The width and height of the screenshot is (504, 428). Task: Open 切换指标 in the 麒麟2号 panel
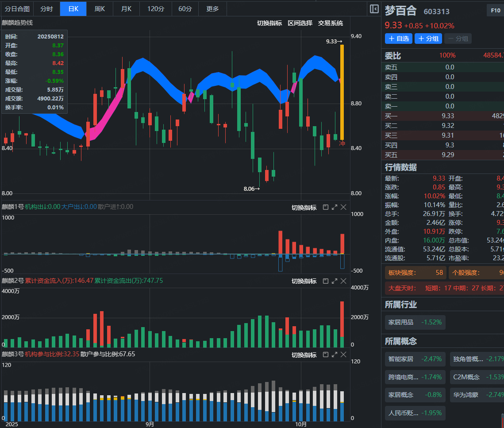coord(304,281)
